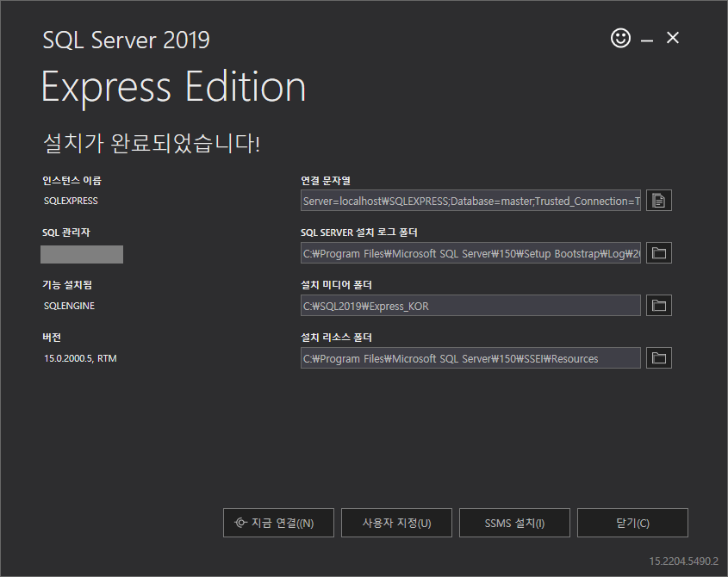728x577 pixels.
Task: Select the install log folder path field
Action: [470, 253]
